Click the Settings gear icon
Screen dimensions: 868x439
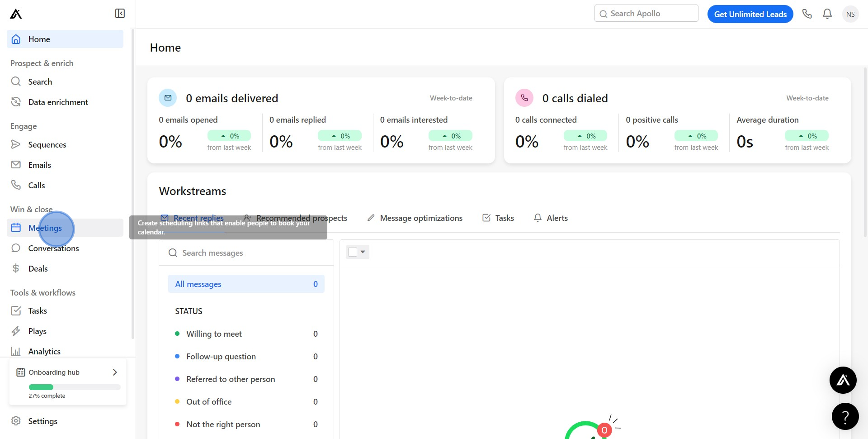[16, 421]
